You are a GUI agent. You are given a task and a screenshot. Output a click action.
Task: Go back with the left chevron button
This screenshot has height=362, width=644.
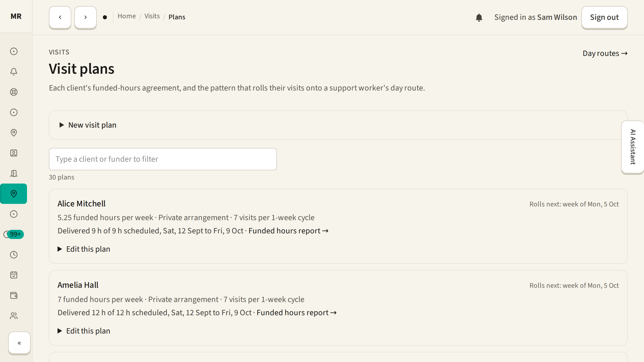pos(60,17)
